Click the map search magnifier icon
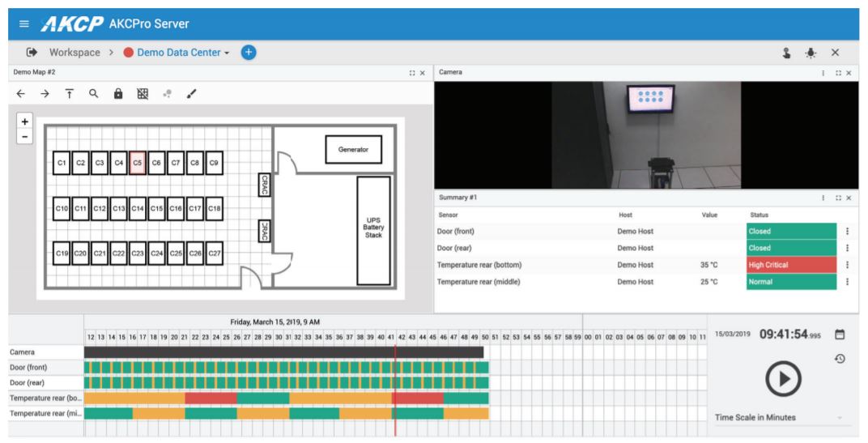 (94, 94)
